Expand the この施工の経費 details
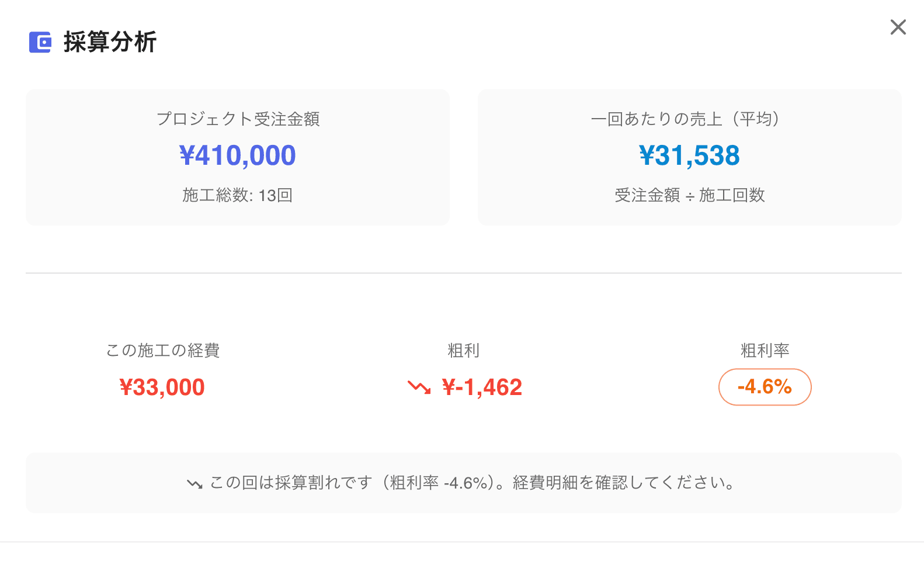The image size is (924, 561). (164, 351)
